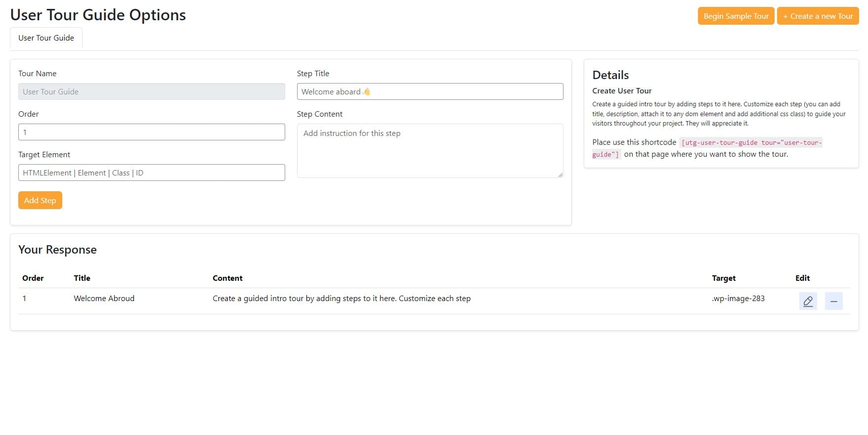Click '+ Create a new Tour'

coord(818,16)
